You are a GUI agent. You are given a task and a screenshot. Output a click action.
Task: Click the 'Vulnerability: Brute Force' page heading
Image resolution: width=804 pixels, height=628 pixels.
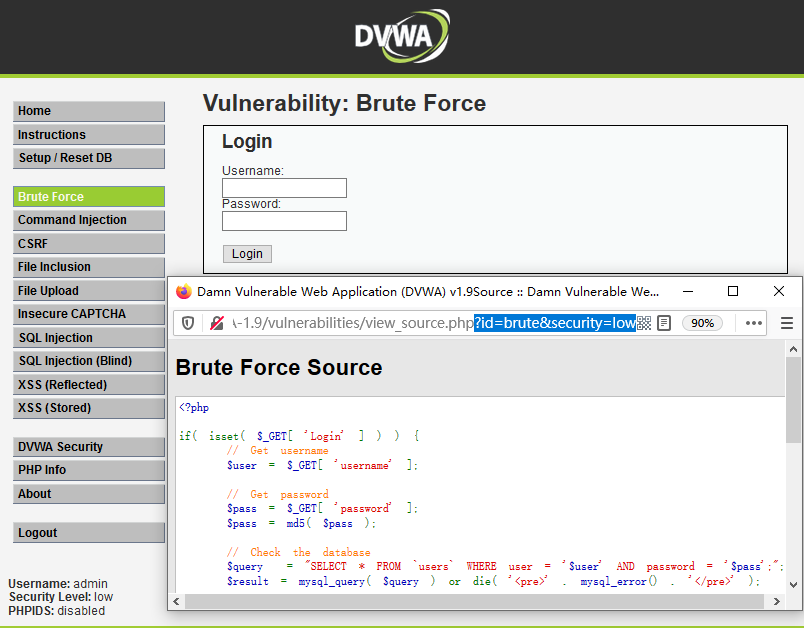[x=345, y=104]
